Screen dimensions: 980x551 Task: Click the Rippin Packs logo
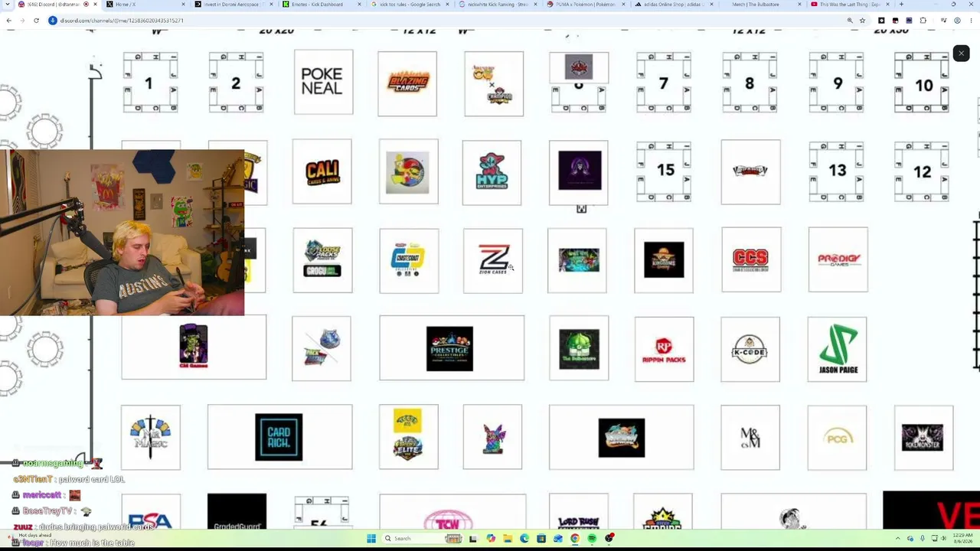coord(664,349)
